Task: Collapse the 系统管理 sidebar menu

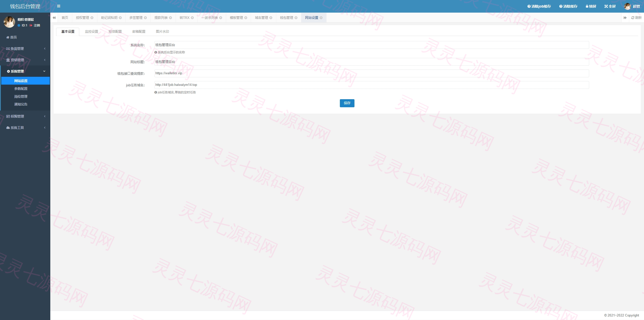Action: pos(25,71)
